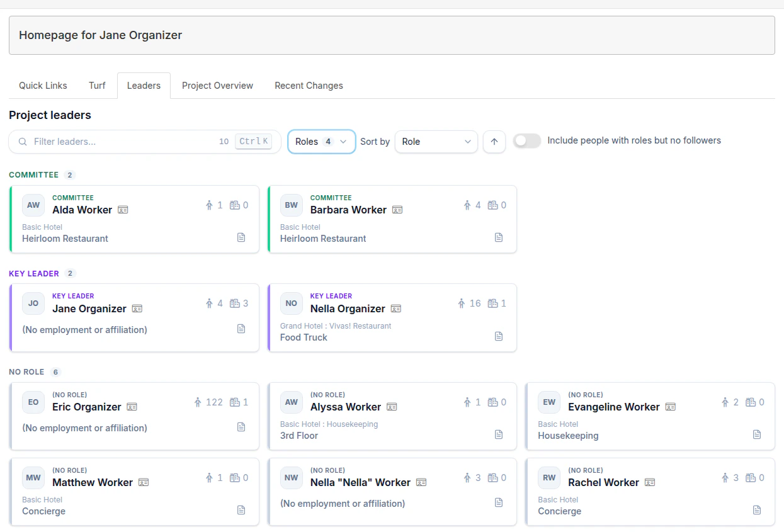The image size is (784, 532).
Task: Open contact card icon next to Alda Worker
Action: (123, 210)
